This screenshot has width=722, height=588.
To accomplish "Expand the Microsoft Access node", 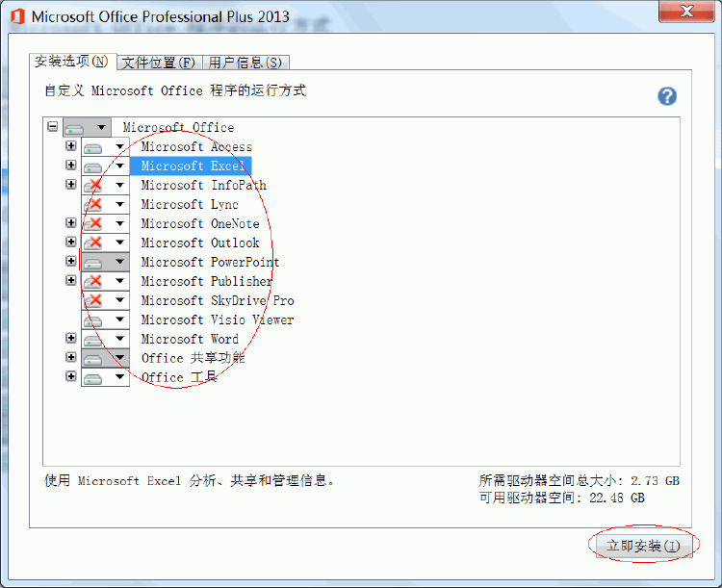I will click(71, 146).
